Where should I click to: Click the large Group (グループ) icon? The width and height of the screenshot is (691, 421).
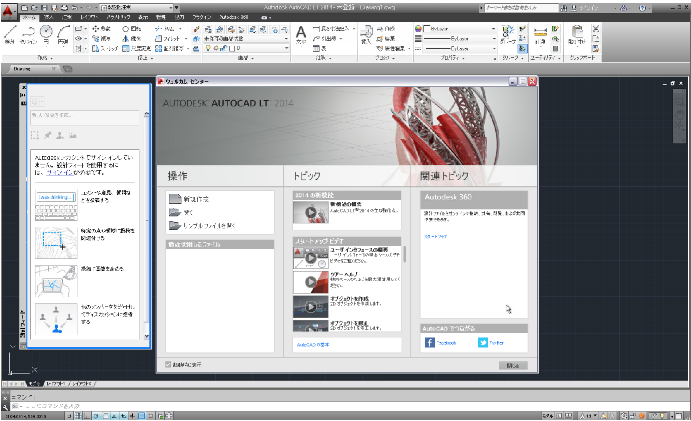pos(508,35)
